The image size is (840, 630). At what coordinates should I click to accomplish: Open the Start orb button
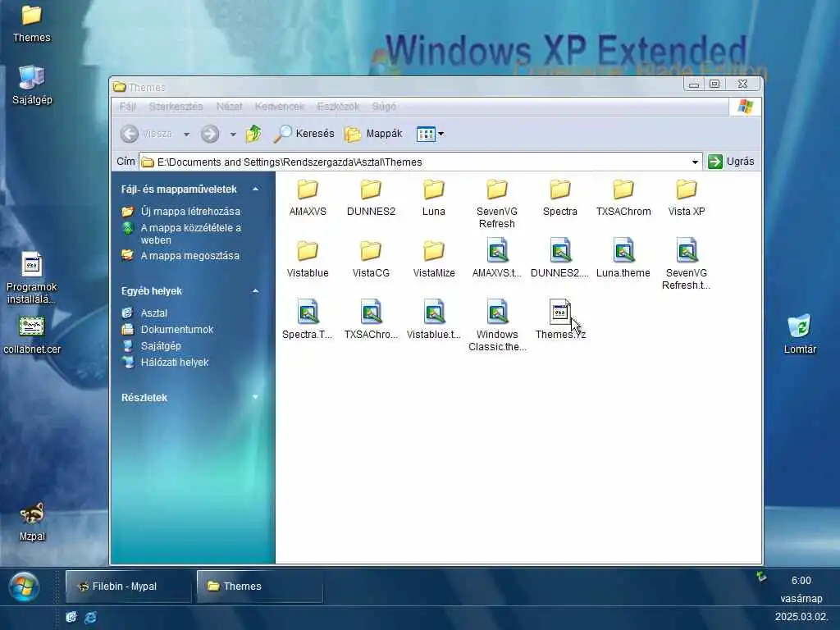tap(24, 587)
